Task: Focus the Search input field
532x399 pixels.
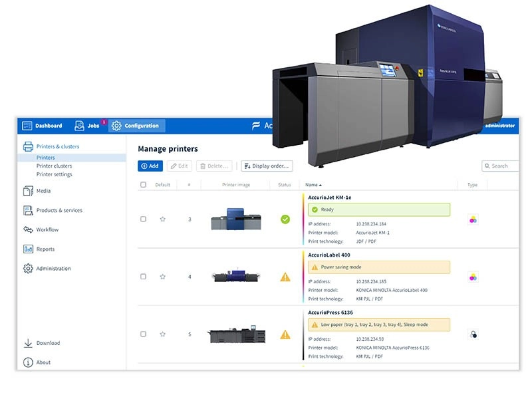Action: pyautogui.click(x=504, y=166)
